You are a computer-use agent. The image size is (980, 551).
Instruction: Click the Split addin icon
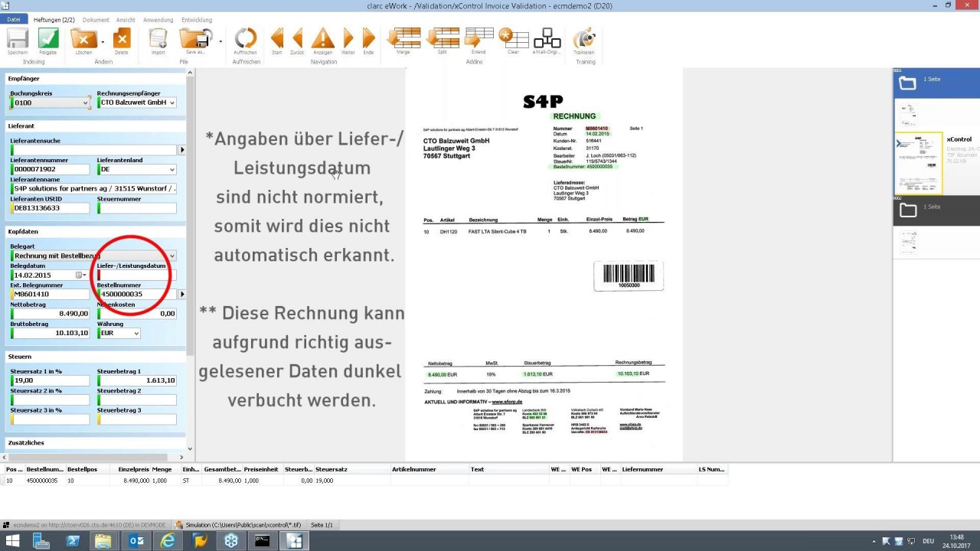click(x=443, y=38)
